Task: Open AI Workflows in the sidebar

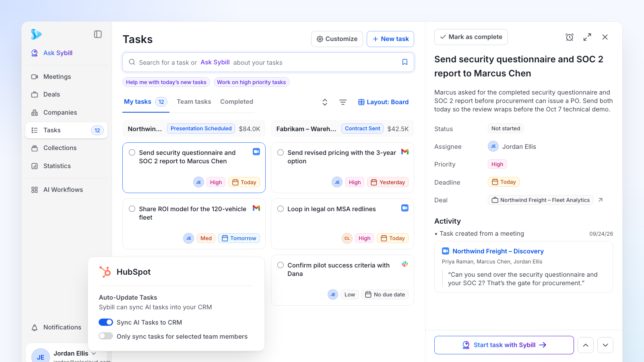Action: (66, 189)
